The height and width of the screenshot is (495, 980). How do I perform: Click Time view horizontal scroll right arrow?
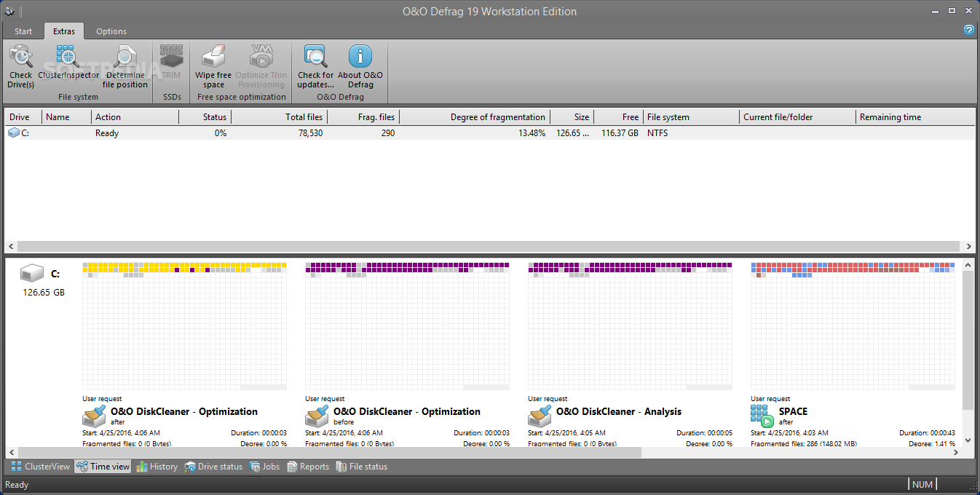point(955,452)
